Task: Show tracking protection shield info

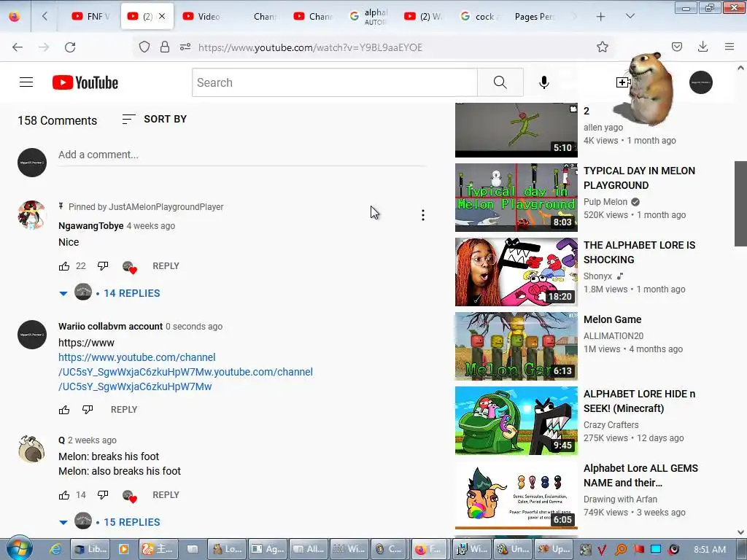Action: point(144,47)
